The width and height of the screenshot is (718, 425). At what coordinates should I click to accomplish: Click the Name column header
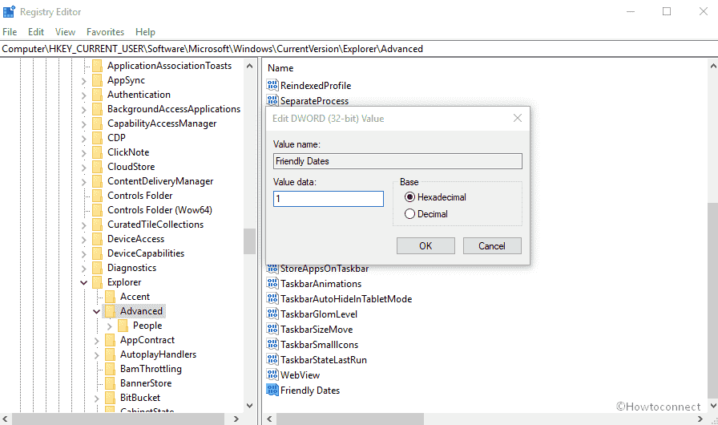[x=280, y=68]
